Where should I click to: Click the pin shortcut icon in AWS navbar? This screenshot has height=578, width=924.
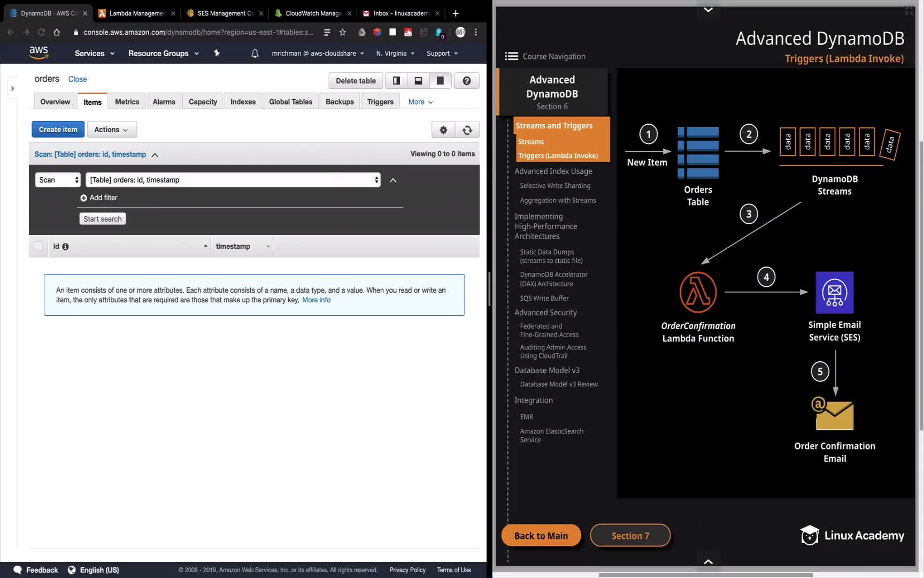click(217, 53)
